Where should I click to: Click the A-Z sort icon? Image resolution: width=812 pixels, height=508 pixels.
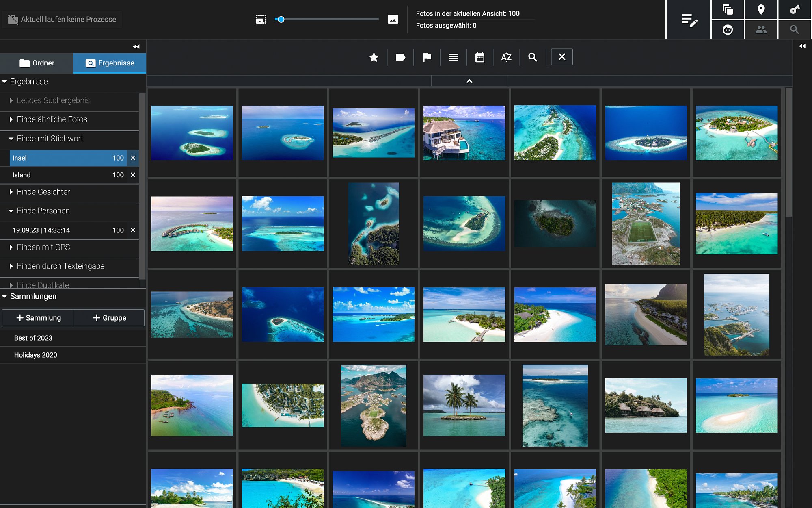[x=506, y=57]
